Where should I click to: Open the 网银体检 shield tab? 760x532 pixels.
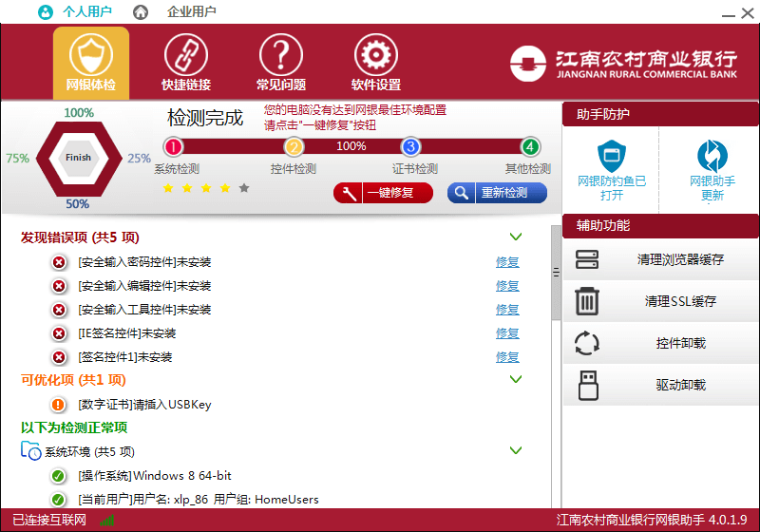91,63
